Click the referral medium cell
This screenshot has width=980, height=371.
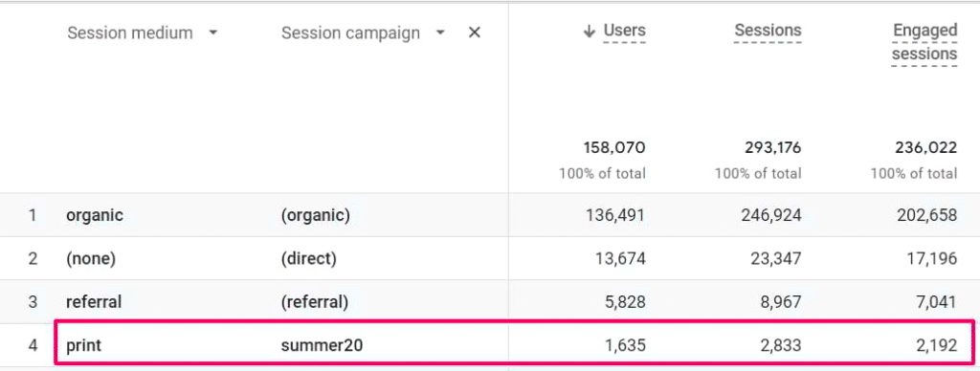tap(94, 302)
